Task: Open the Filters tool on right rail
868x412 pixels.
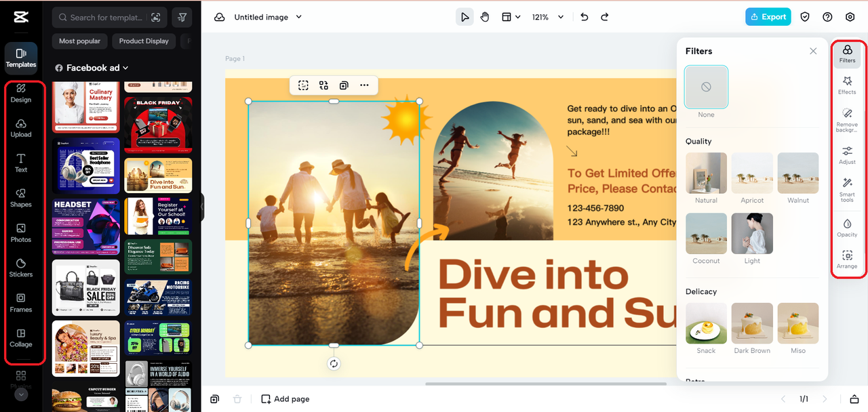Action: click(x=847, y=54)
